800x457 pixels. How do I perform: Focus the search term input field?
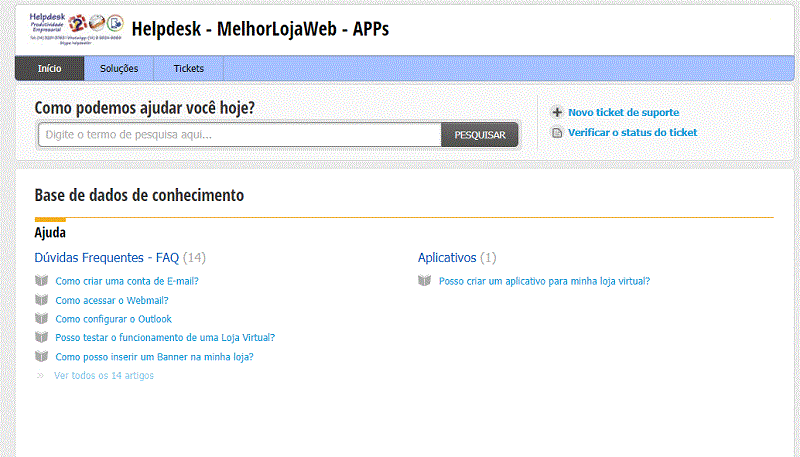240,135
